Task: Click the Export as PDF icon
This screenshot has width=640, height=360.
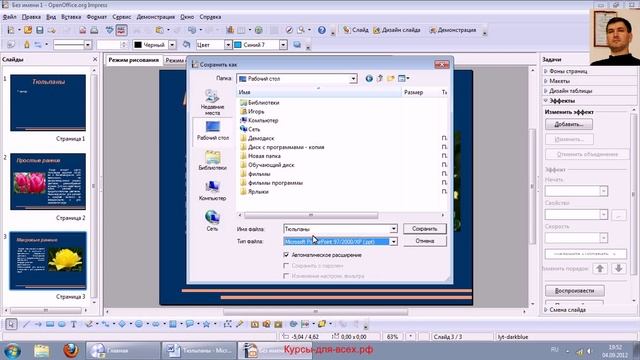Action: (82, 30)
